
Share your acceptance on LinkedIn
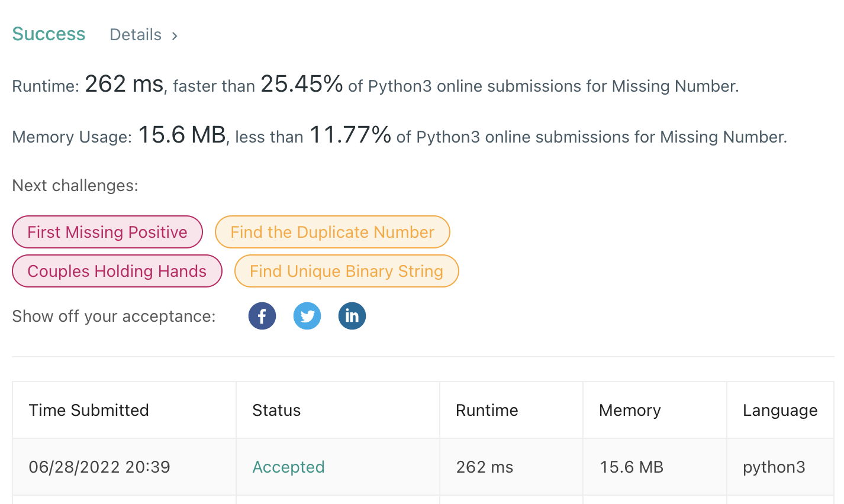[x=352, y=316]
